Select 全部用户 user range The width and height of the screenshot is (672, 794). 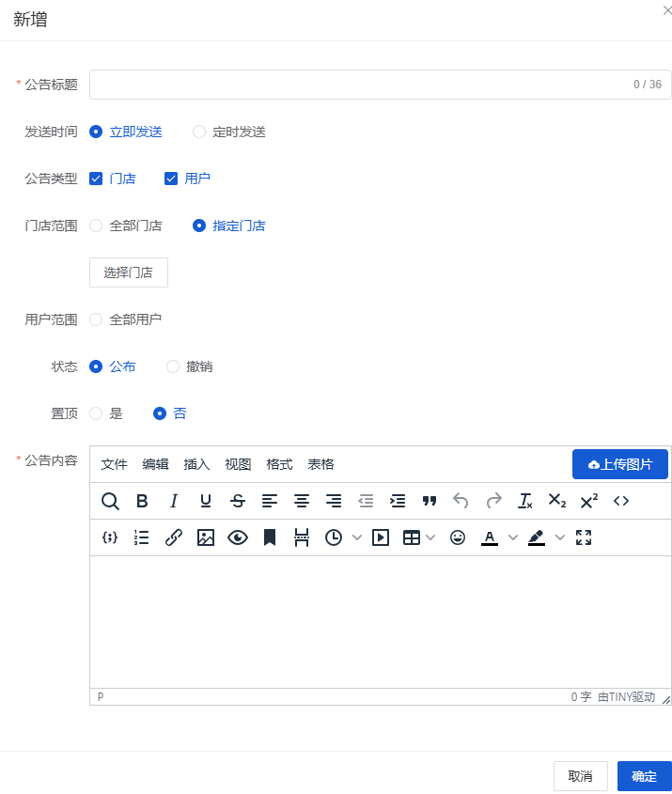(126, 319)
